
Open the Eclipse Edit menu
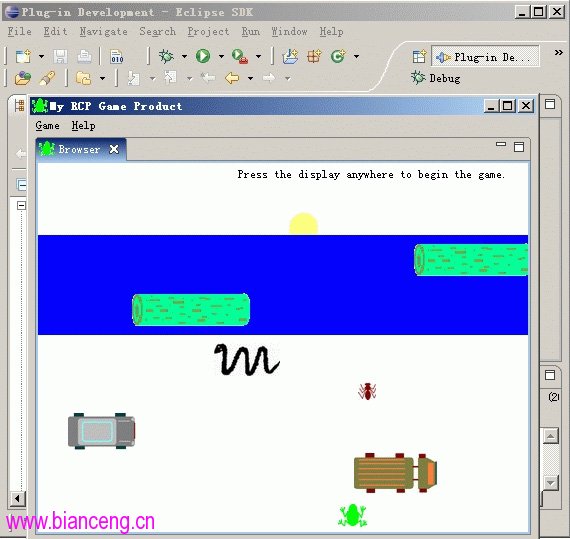click(55, 32)
